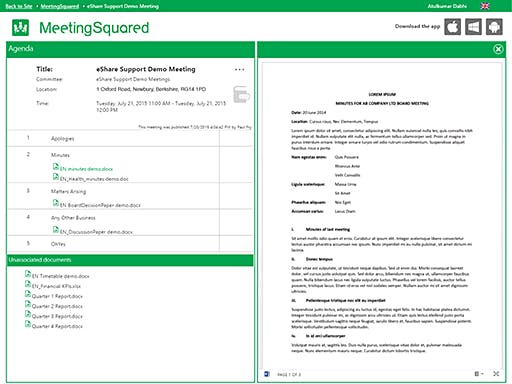Screen dimensions: 512x384
Task: Click the Unassociated documents header
Action: coord(130,260)
